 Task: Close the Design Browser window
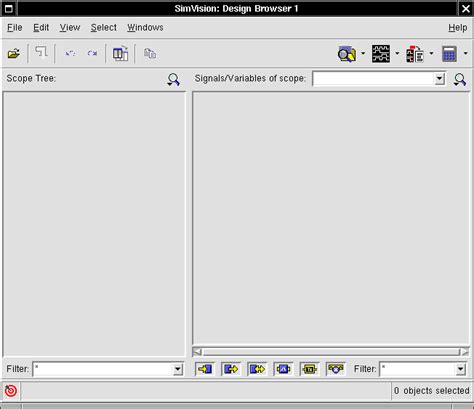pos(465,9)
